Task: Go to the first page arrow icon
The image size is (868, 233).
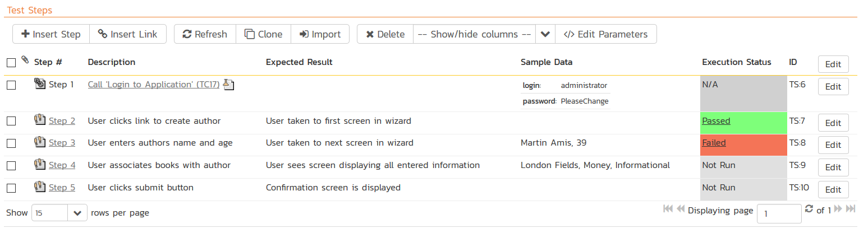Action: click(x=668, y=209)
